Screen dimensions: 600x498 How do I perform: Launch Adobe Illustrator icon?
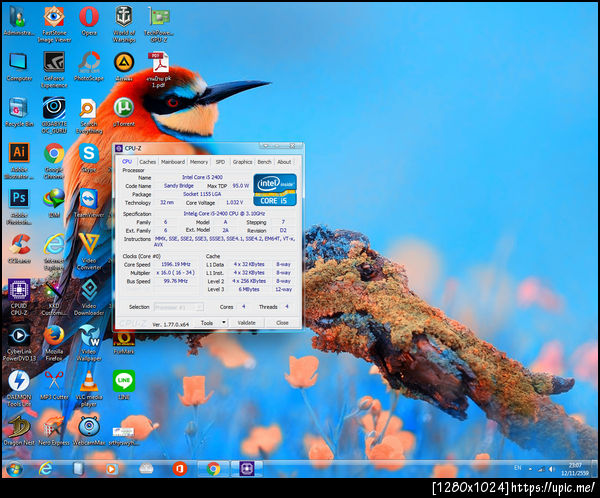pos(19,161)
